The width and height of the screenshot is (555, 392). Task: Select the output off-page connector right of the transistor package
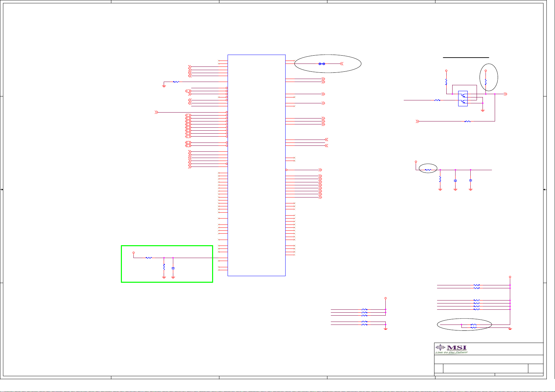pos(506,94)
